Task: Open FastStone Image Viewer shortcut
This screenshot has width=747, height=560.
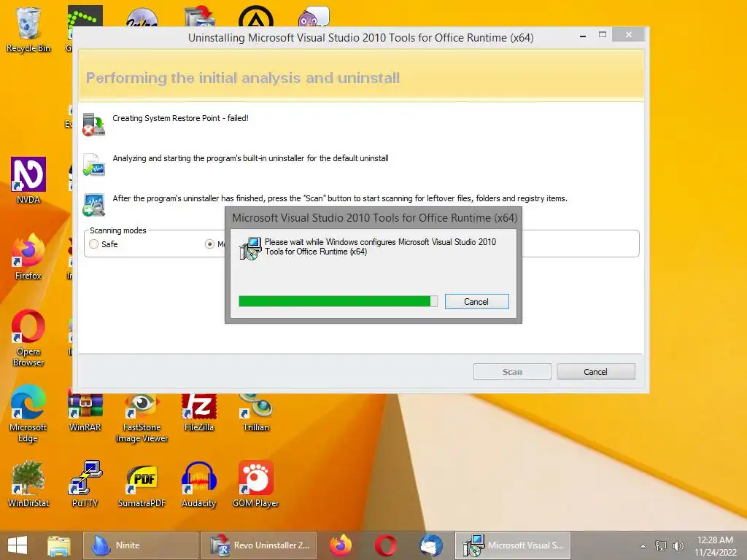Action: [x=142, y=418]
